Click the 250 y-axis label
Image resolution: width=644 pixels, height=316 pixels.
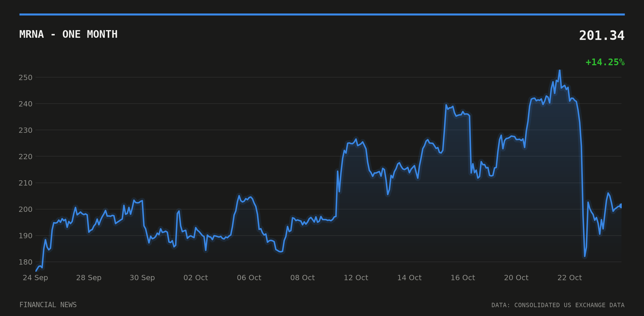(25, 78)
